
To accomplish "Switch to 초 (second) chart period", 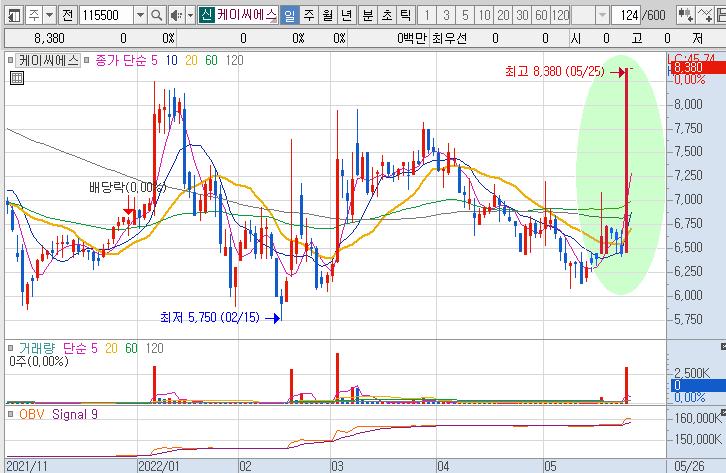I will [387, 16].
